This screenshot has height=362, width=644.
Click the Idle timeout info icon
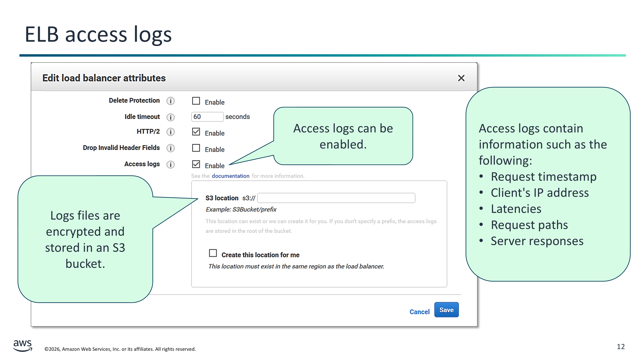coord(170,117)
